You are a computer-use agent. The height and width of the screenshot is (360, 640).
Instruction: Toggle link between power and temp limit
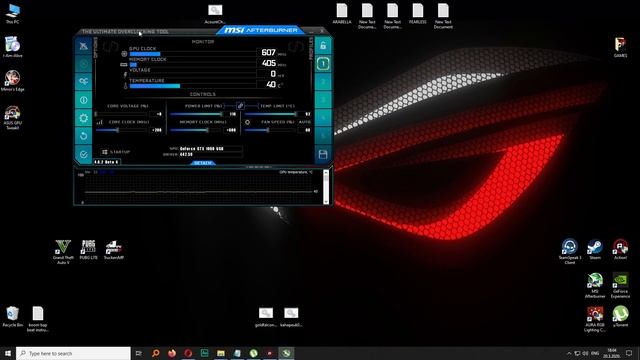[240, 106]
